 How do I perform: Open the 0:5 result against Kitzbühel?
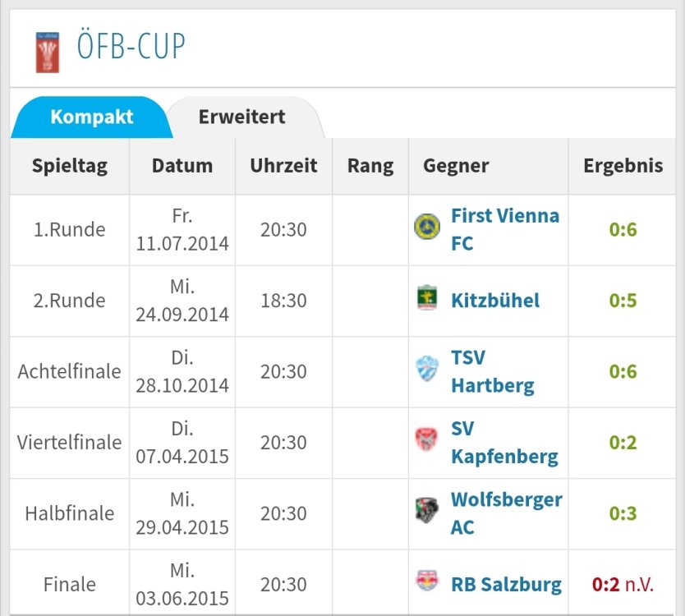point(623,301)
